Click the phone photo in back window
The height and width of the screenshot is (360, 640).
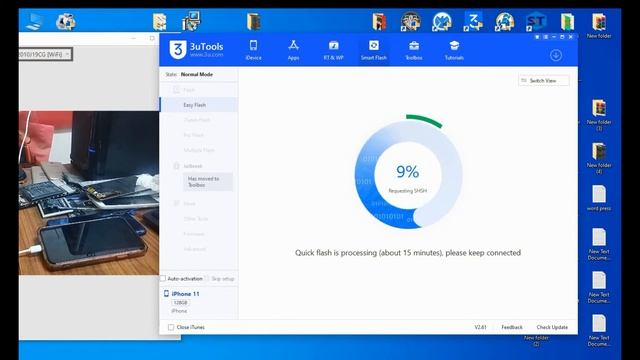[x=89, y=193]
